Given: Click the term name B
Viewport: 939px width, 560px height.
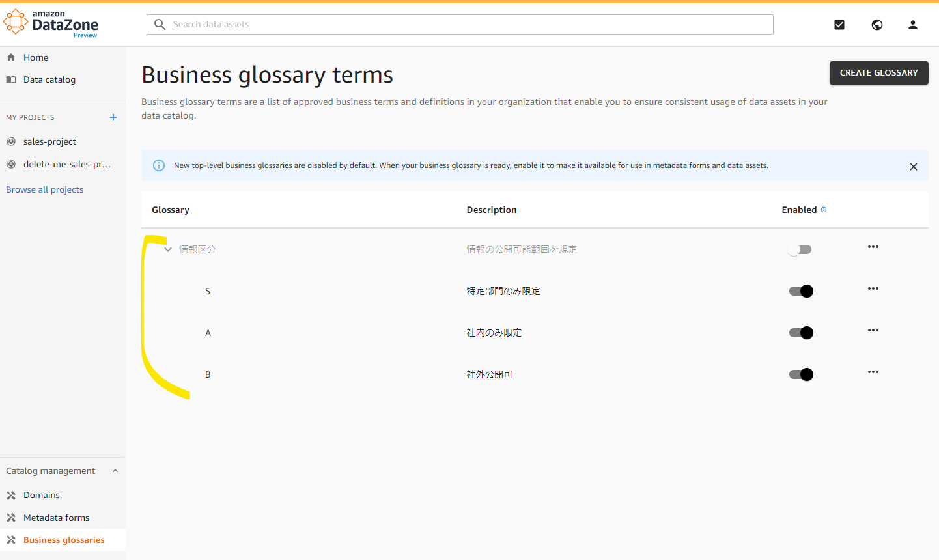Looking at the screenshot, I should coord(208,374).
